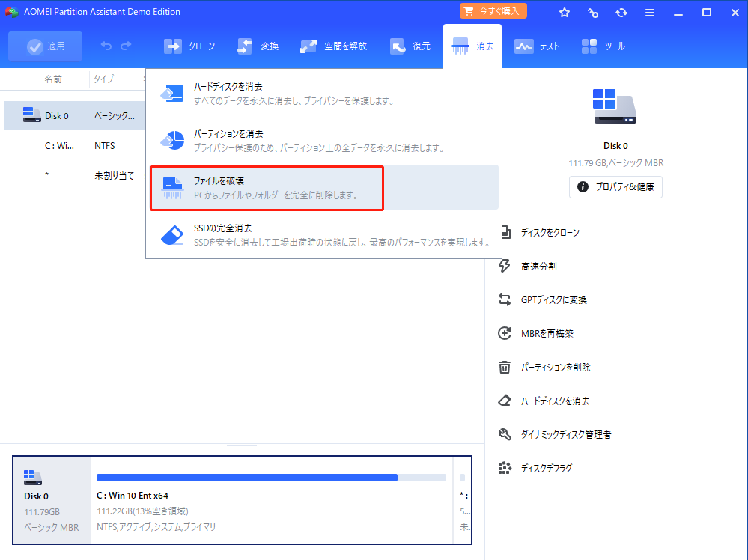
Task: Click the 今すぐ購入 buy button
Action: [x=493, y=11]
